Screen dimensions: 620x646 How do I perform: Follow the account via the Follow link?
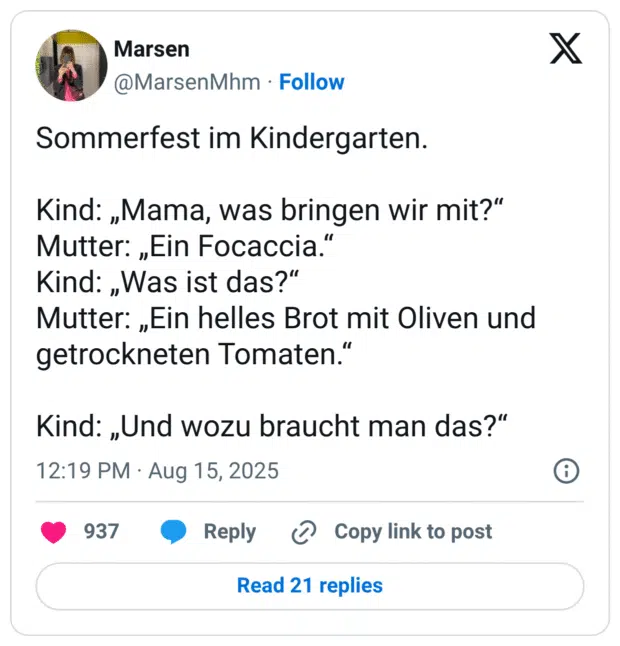point(312,82)
